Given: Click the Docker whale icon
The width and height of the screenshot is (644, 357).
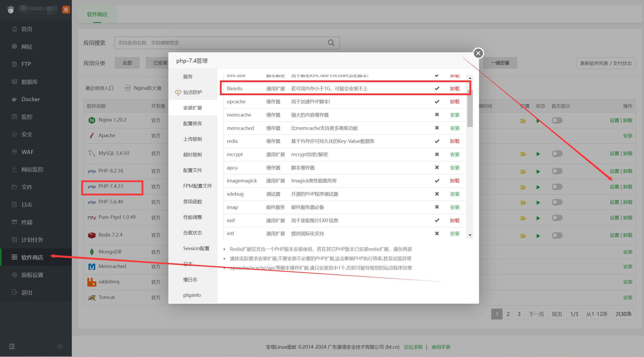Looking at the screenshot, I should pos(15,99).
